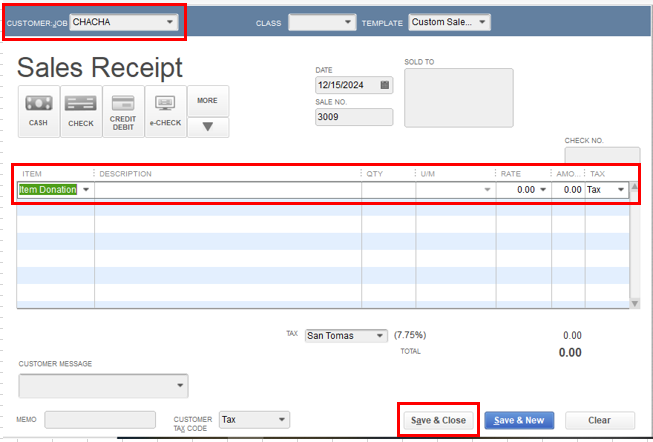Click the (7.75%) tax rate text
This screenshot has height=442, width=653.
click(x=410, y=335)
